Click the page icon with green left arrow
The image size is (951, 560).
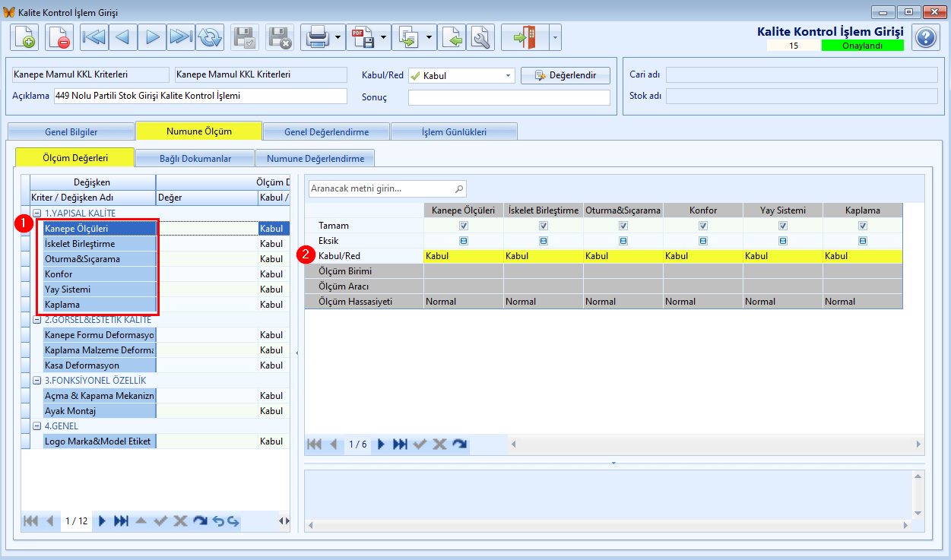[452, 37]
